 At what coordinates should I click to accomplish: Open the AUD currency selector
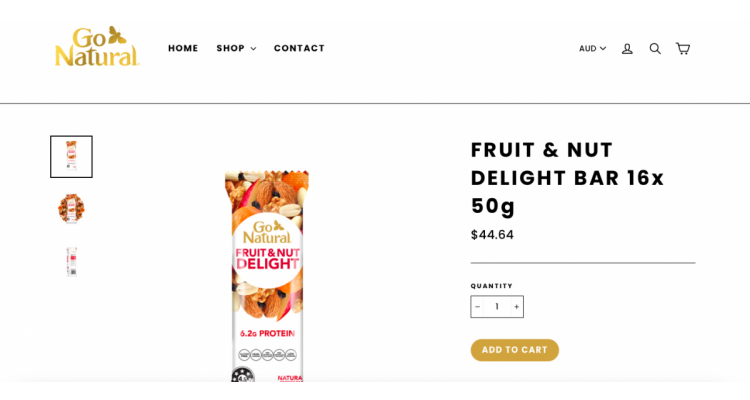592,48
